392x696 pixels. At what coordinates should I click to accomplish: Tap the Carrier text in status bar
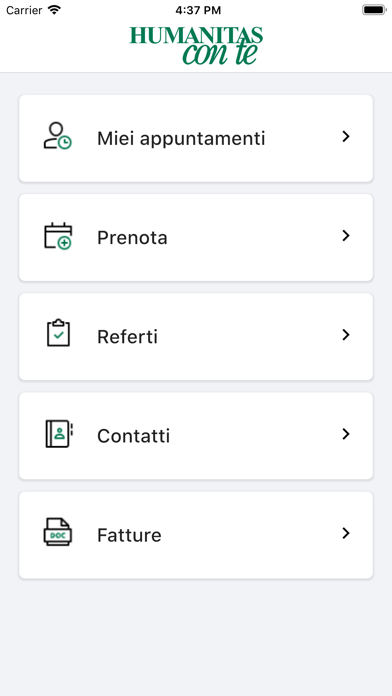[24, 10]
